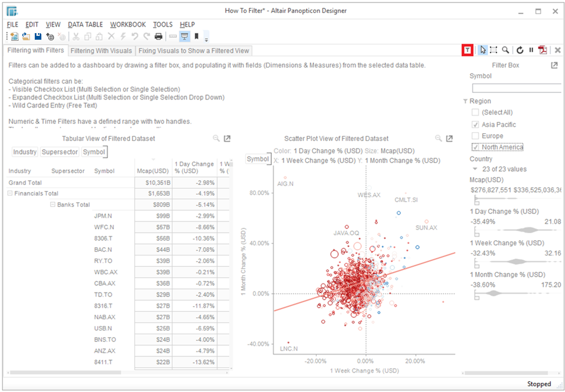The width and height of the screenshot is (565, 392).
Task: Check the (Select All) region checkbox
Action: coord(476,113)
